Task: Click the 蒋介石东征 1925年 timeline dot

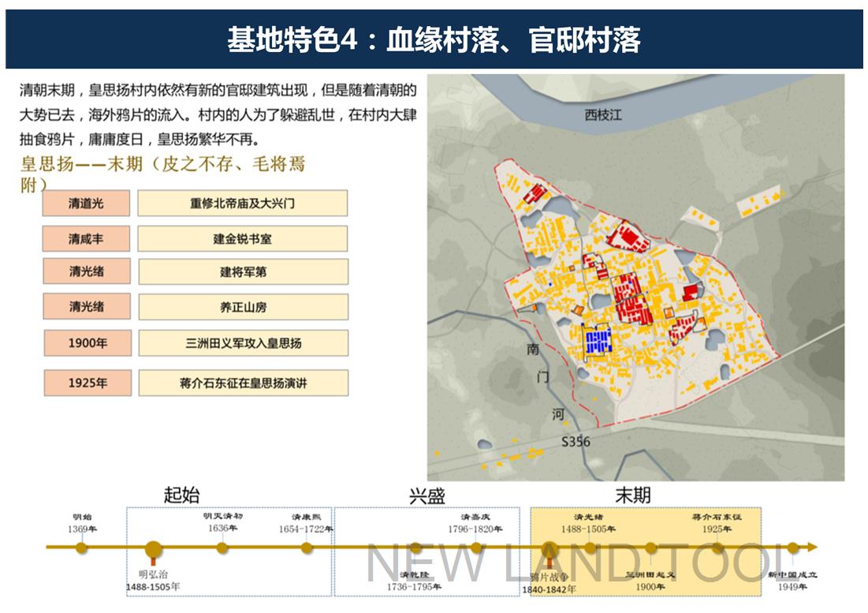Action: pyautogui.click(x=716, y=548)
